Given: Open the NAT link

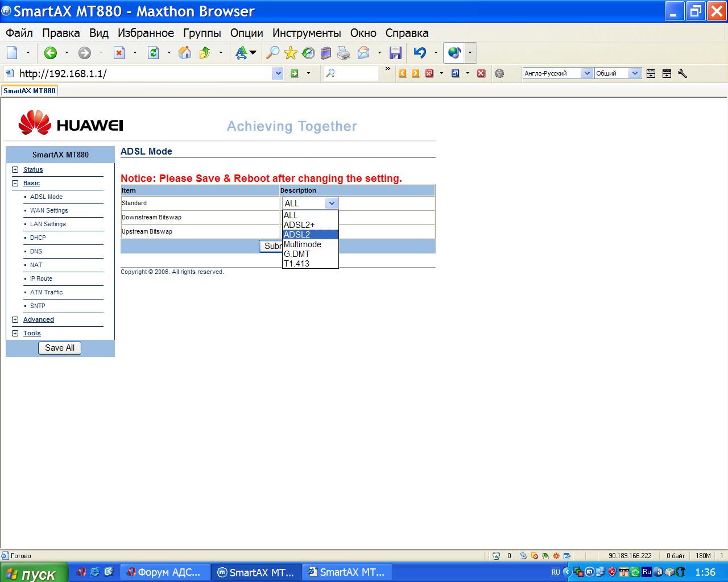Looking at the screenshot, I should point(36,265).
